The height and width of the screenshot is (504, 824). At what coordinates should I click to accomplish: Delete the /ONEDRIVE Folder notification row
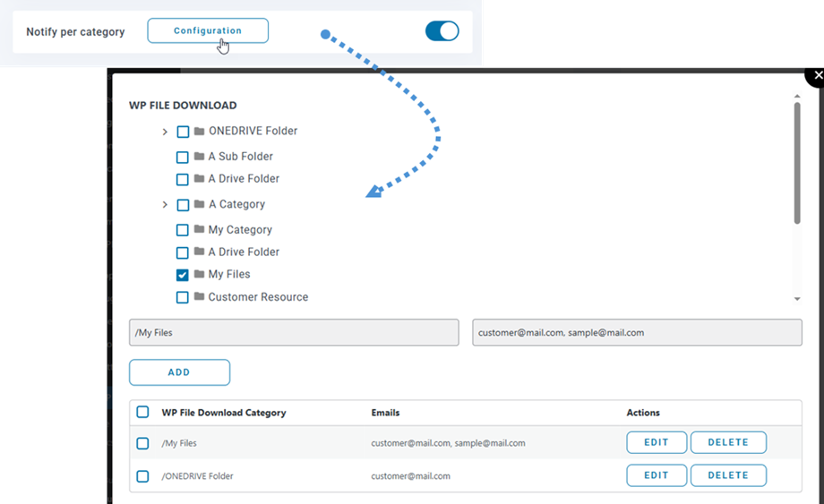pos(727,475)
